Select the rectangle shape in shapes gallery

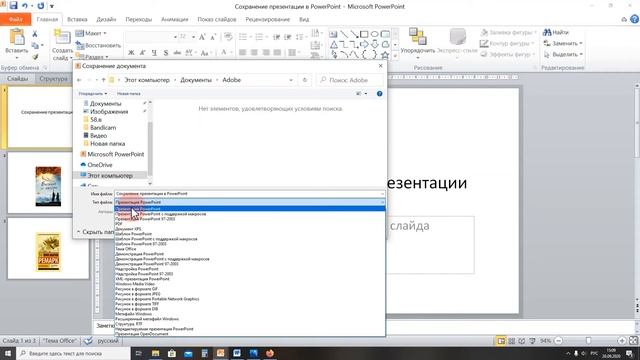pyautogui.click(x=364, y=34)
